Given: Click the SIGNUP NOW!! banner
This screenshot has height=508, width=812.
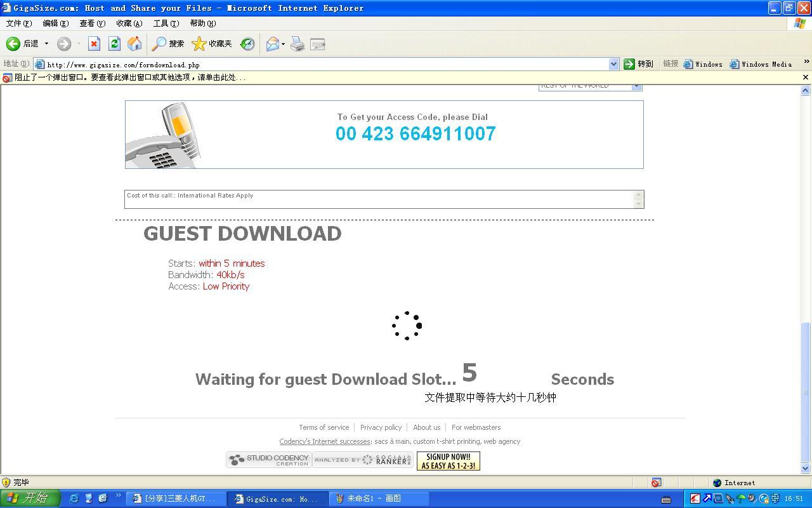Looking at the screenshot, I should (x=449, y=461).
